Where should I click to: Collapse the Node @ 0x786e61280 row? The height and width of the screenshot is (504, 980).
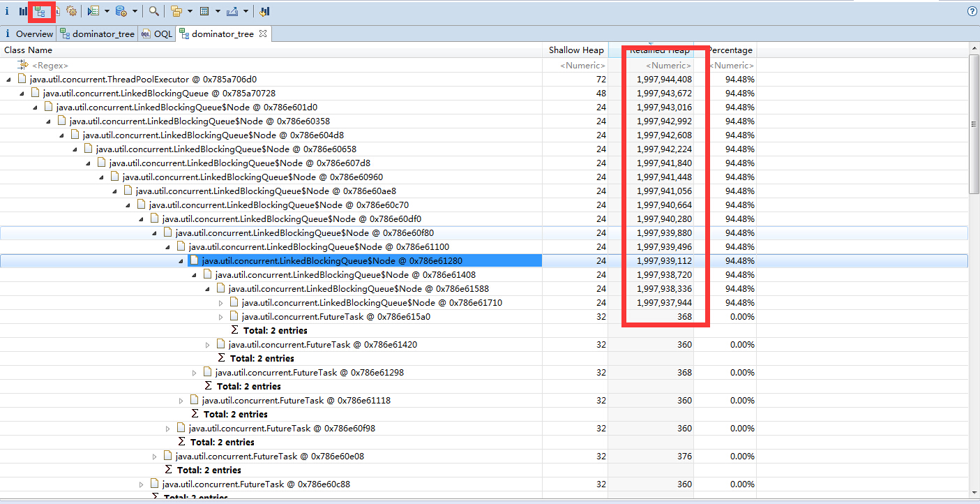pos(181,261)
